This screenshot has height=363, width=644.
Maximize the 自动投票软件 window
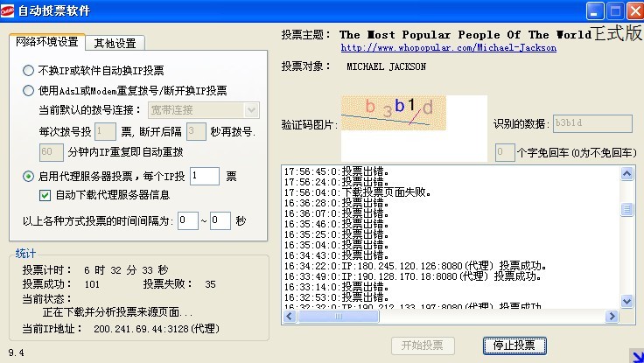614,11
